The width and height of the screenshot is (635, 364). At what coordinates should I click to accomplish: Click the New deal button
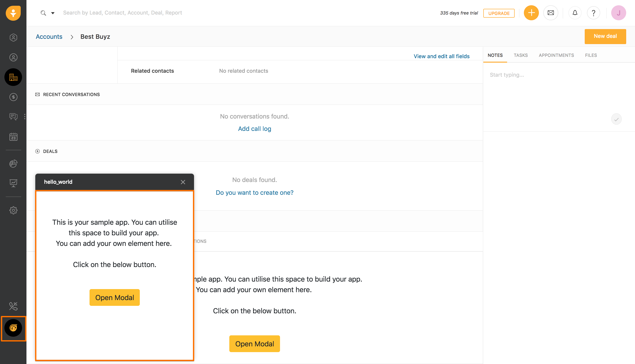pyautogui.click(x=605, y=36)
